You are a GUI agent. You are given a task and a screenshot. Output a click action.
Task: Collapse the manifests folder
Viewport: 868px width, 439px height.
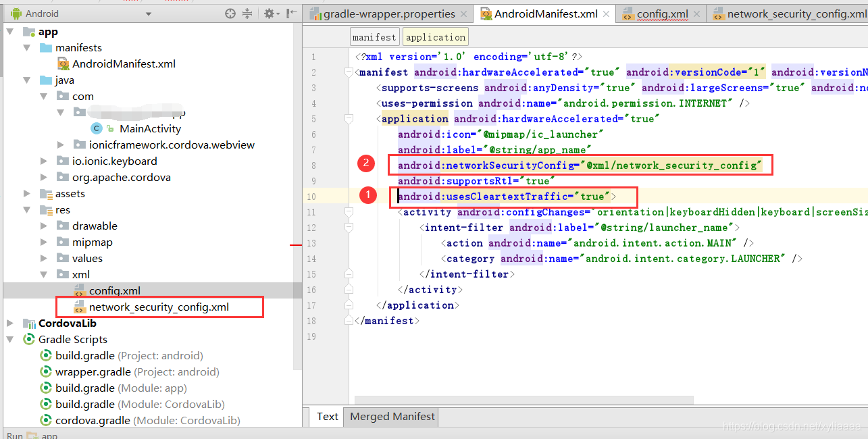[26, 47]
